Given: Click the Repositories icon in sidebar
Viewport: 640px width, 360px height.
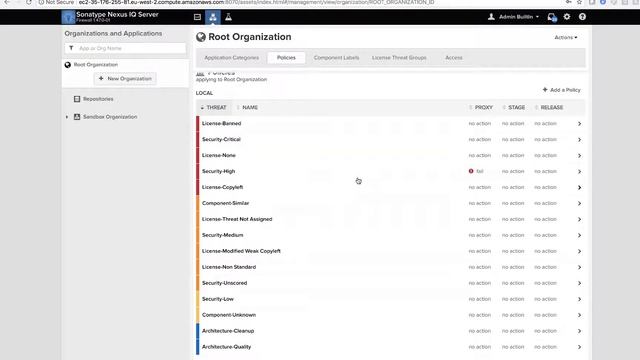Looking at the screenshot, I should coord(77,99).
